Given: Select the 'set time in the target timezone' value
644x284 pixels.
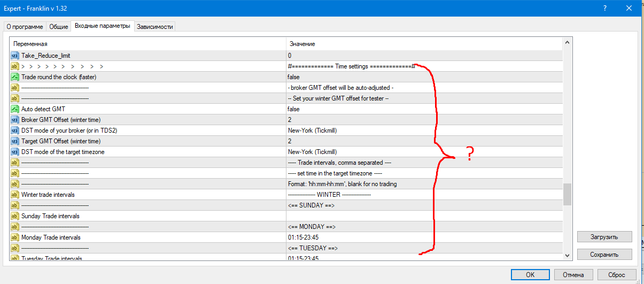Looking at the screenshot, I should pos(335,173).
